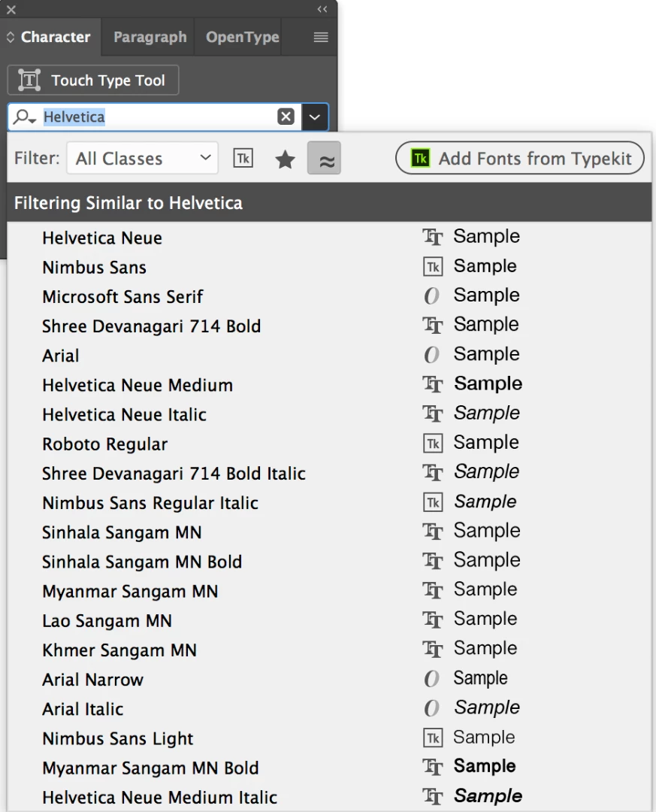The image size is (656, 812).
Task: Click the magnifier search options icon
Action: 24,117
